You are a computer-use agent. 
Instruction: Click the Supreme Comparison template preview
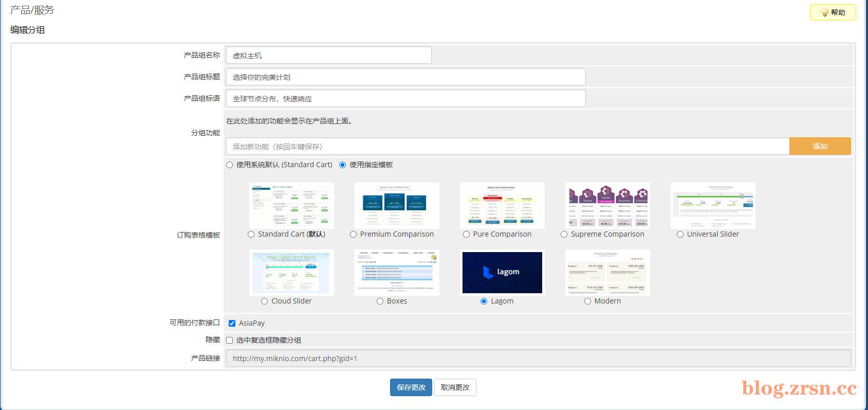607,206
